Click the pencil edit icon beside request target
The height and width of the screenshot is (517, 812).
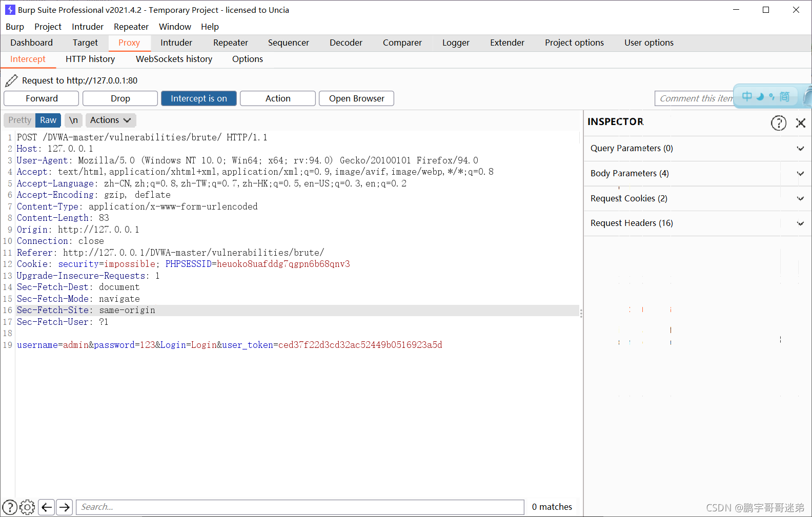(11, 80)
